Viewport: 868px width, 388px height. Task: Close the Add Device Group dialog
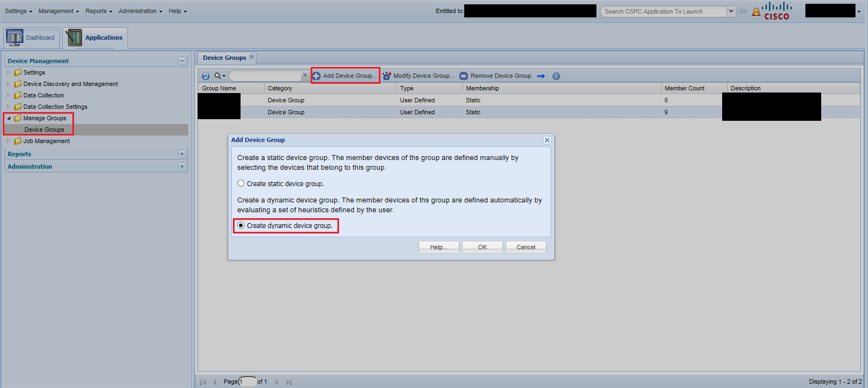(x=547, y=140)
